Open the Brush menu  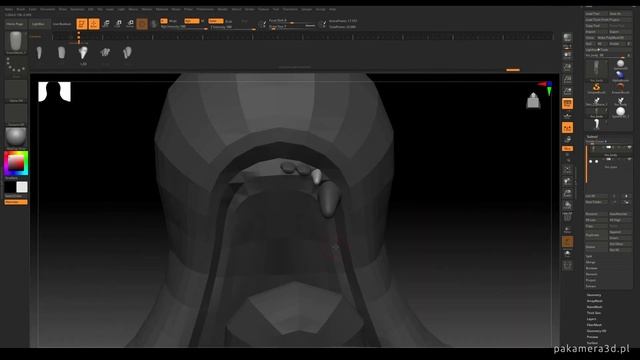tap(21, 9)
